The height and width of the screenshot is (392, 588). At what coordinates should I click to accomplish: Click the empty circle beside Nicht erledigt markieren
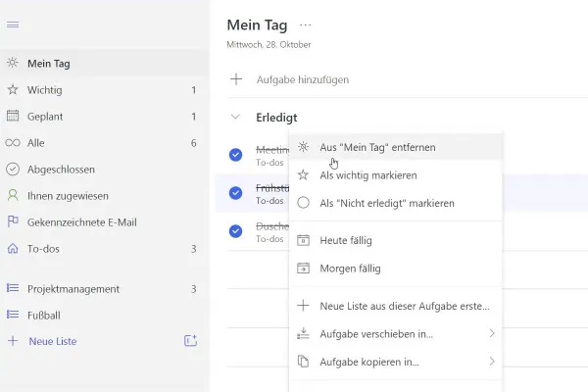pyautogui.click(x=303, y=203)
